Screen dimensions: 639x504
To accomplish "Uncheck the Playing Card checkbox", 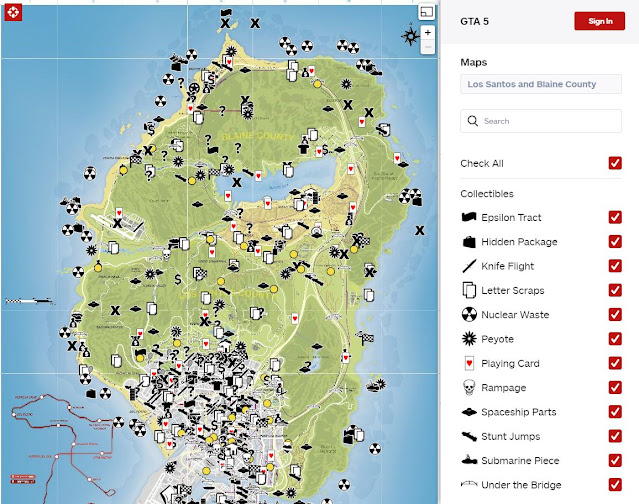I will point(615,363).
